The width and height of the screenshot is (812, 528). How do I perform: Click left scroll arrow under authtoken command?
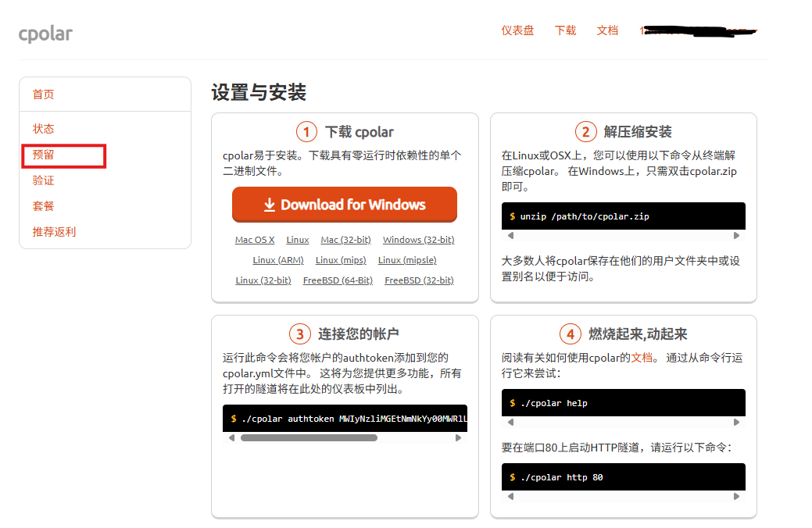click(x=232, y=438)
